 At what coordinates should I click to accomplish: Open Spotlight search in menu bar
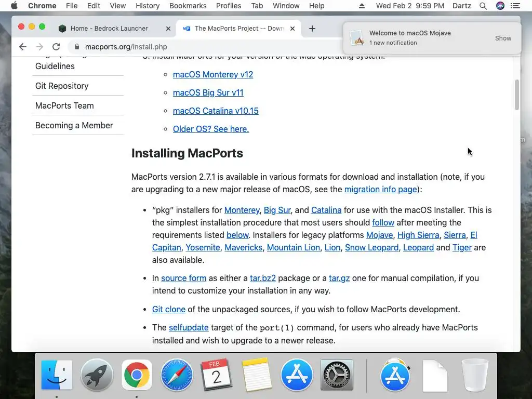pos(483,6)
